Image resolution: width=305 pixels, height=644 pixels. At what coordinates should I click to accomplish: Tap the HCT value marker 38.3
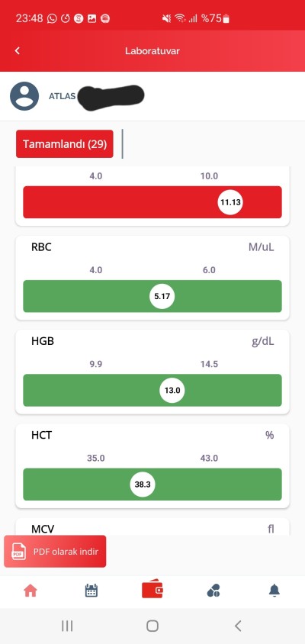[143, 485]
